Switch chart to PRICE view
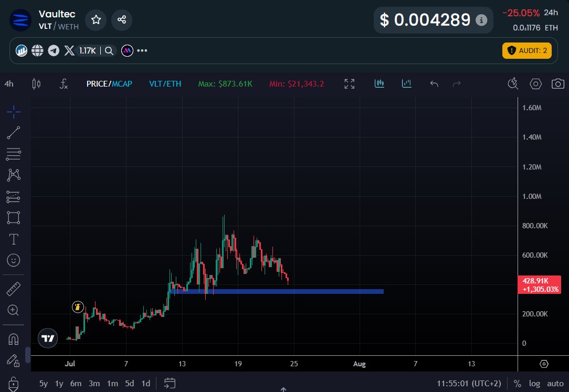This screenshot has width=569, height=392. (97, 84)
